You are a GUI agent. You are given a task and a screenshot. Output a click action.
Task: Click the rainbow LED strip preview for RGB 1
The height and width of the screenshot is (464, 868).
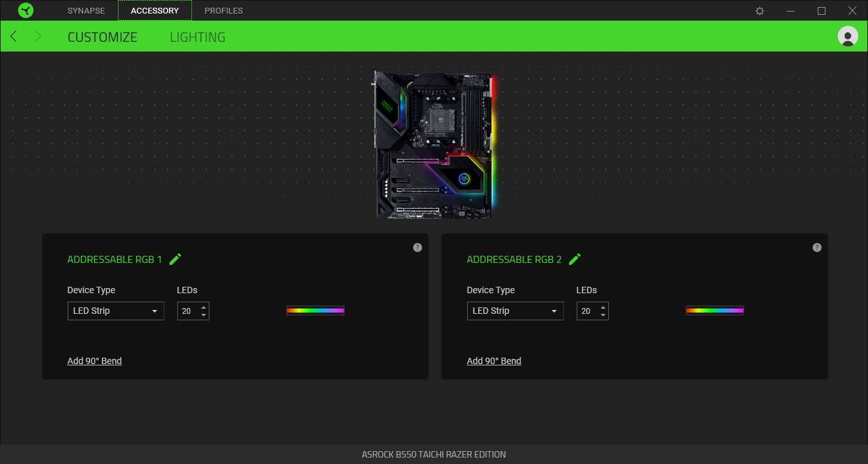tap(315, 311)
